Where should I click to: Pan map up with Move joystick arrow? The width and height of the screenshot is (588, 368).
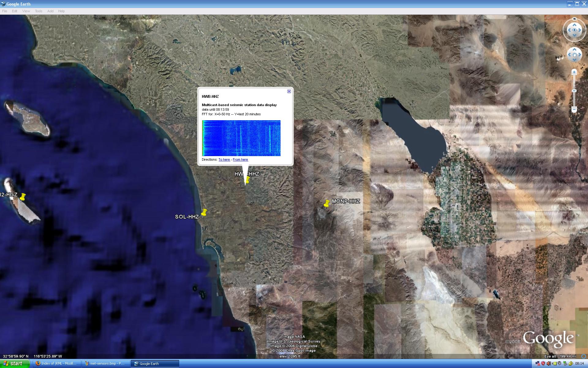point(575,50)
